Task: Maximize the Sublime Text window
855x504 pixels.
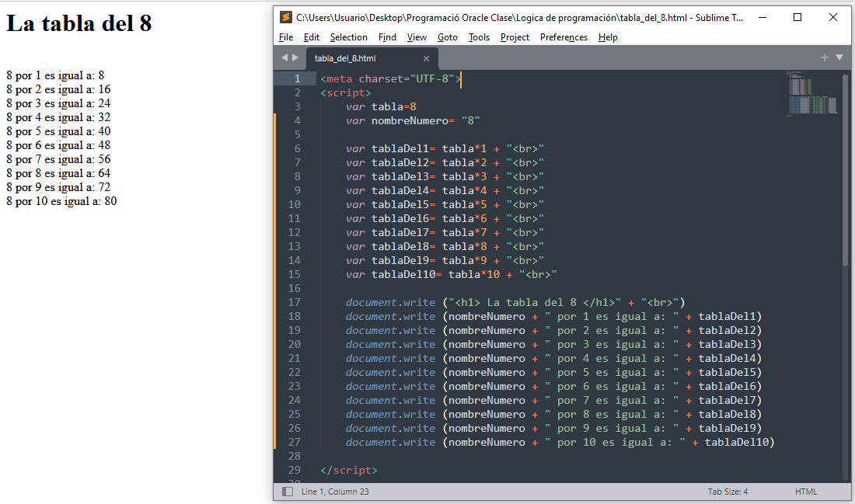Action: point(797,17)
